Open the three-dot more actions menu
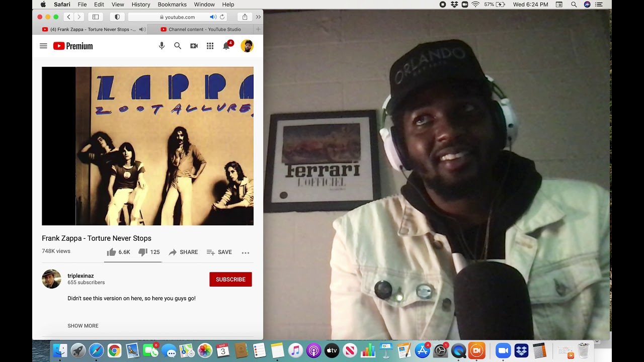This screenshot has width=644, height=362. [x=246, y=252]
